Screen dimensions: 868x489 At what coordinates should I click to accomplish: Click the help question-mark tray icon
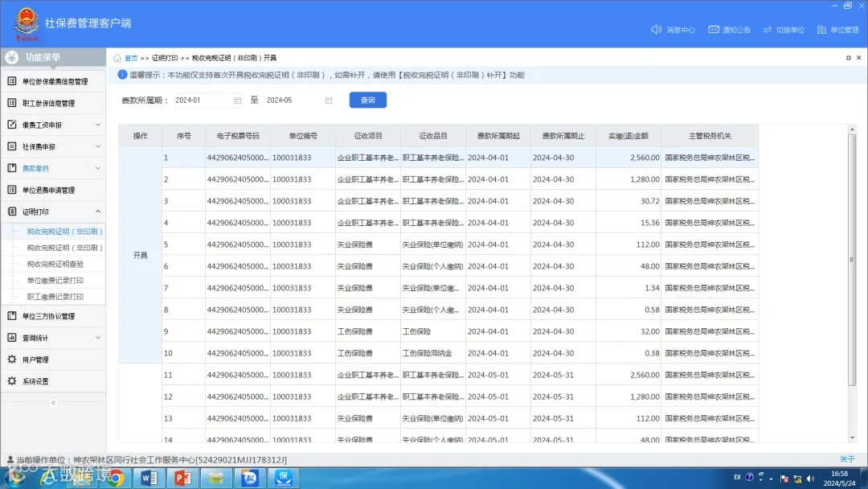[x=749, y=477]
